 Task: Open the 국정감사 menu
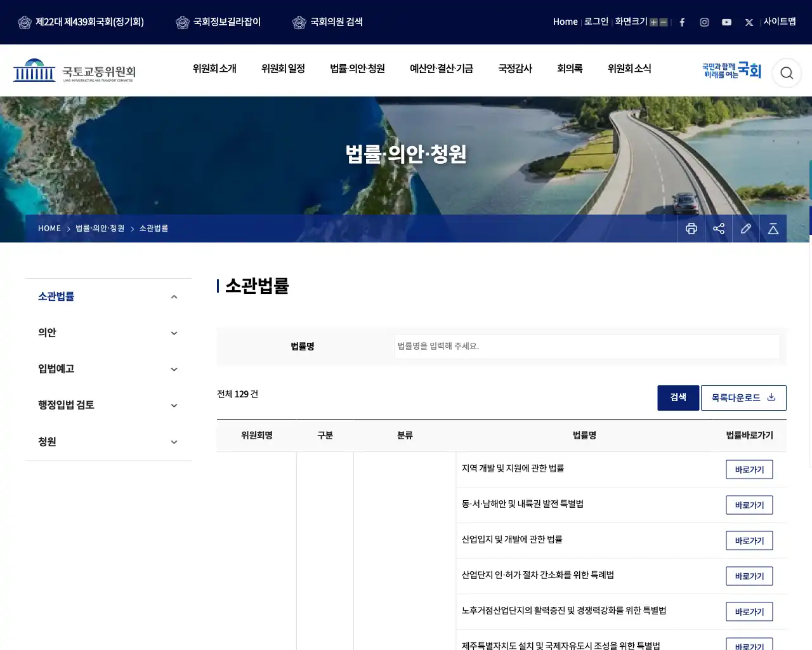click(x=515, y=69)
